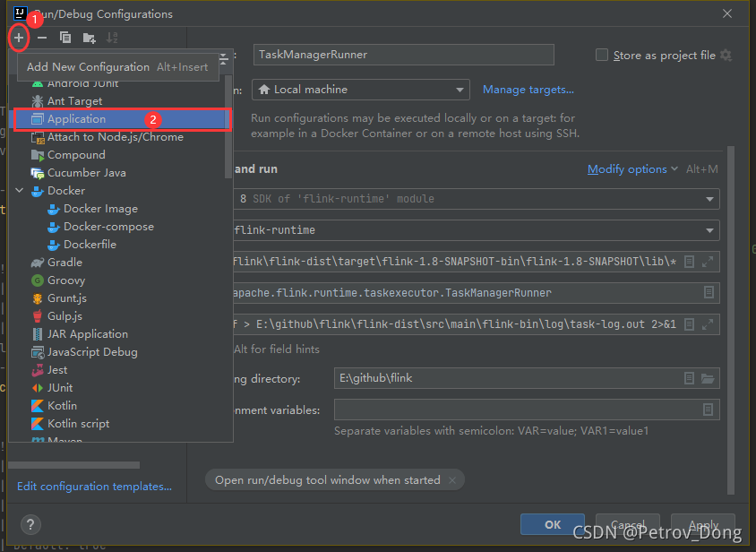Click the save to new folder icon
The image size is (756, 552).
pyautogui.click(x=89, y=38)
